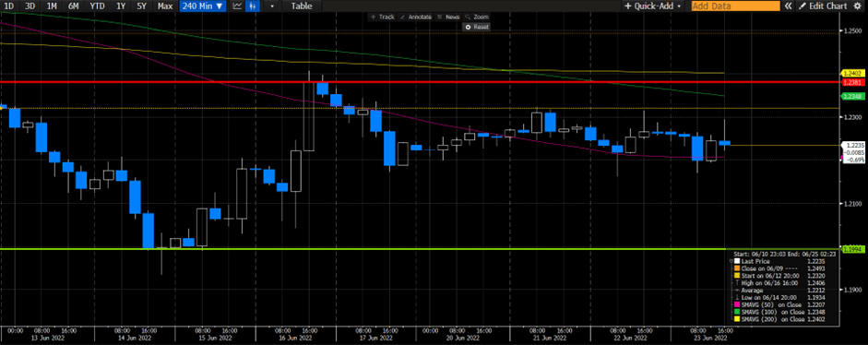The image size is (868, 345).
Task: Click 15 Jun 2022 date label
Action: point(214,338)
